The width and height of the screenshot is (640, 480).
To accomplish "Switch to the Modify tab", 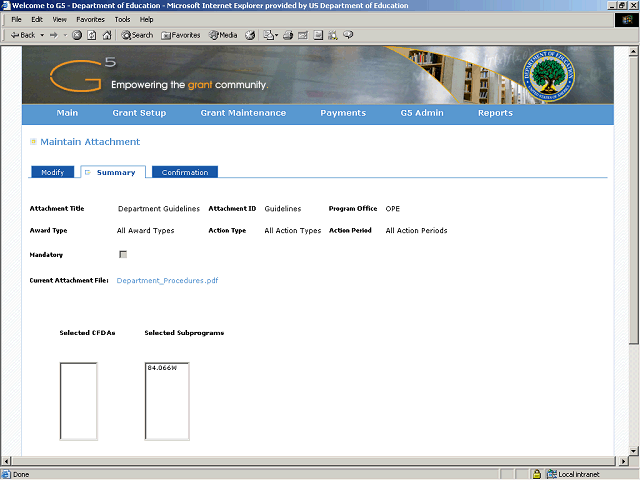I will coord(53,172).
